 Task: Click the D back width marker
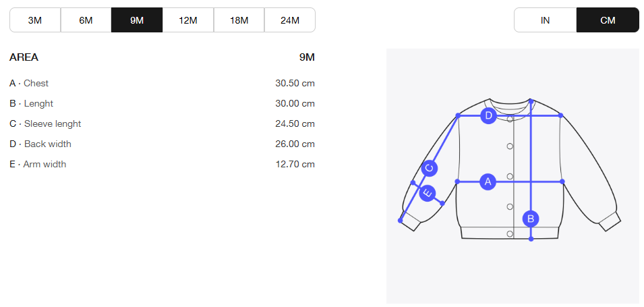pyautogui.click(x=489, y=116)
